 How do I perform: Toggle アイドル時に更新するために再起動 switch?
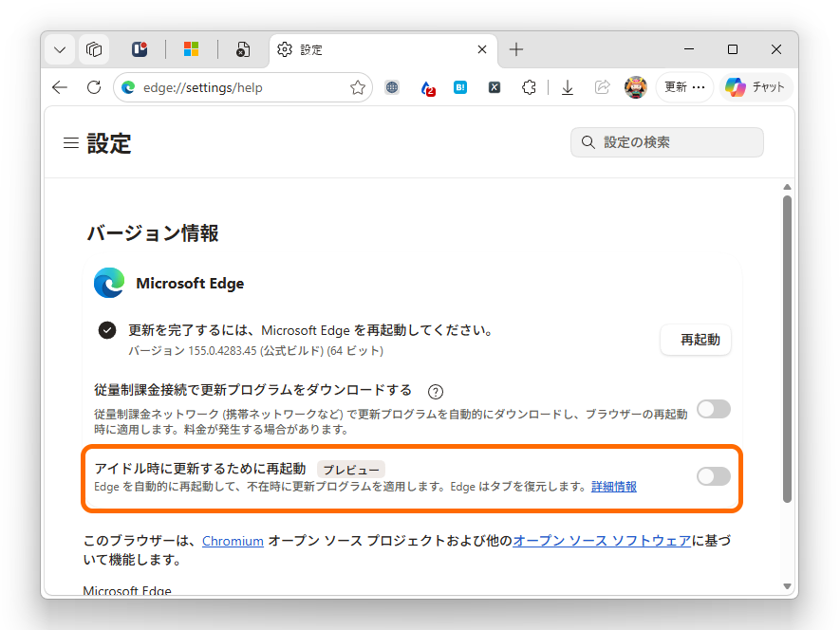click(x=714, y=475)
